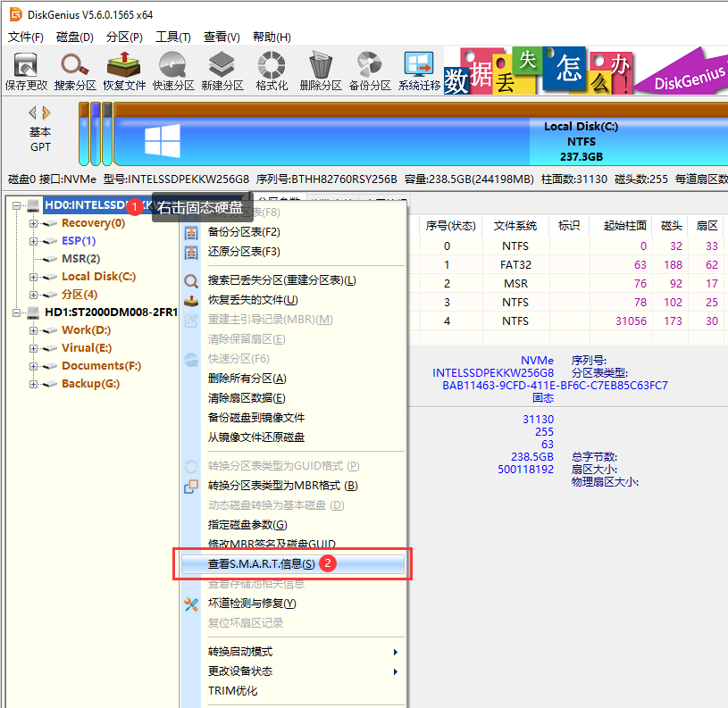Screen dimensions: 728x708
Task: Expand the ESP(1) partition node
Action: (x=33, y=241)
